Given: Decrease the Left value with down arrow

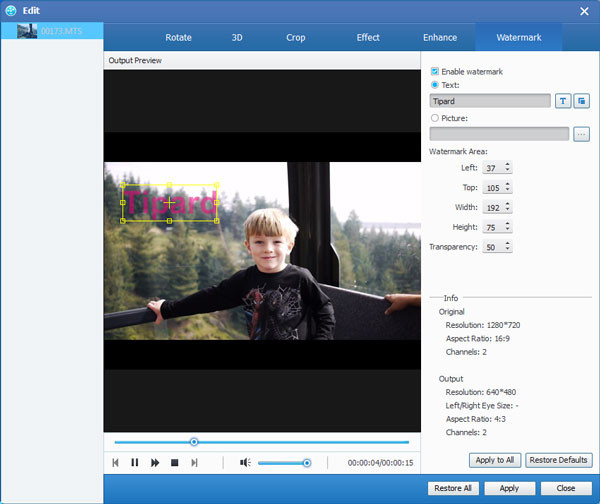Looking at the screenshot, I should coord(507,170).
